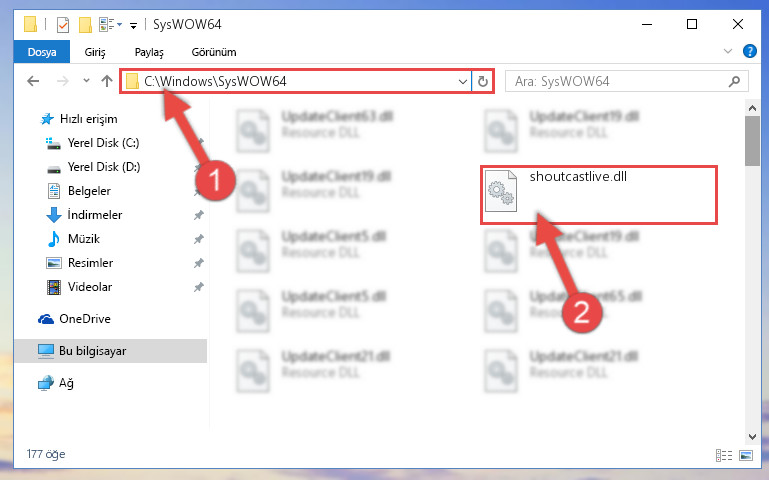
Task: Click the Back navigation arrow
Action: 33,81
